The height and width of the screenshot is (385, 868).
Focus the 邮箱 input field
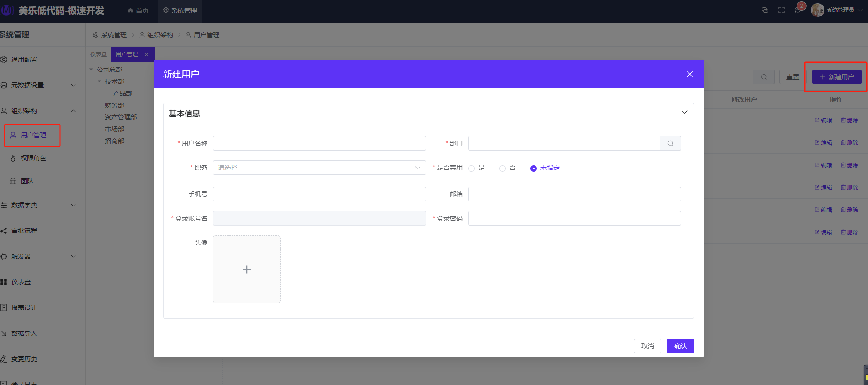(574, 194)
